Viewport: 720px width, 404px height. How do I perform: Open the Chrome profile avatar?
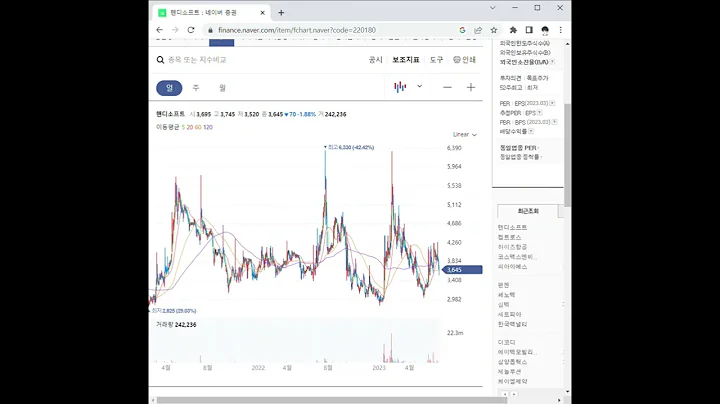[545, 30]
